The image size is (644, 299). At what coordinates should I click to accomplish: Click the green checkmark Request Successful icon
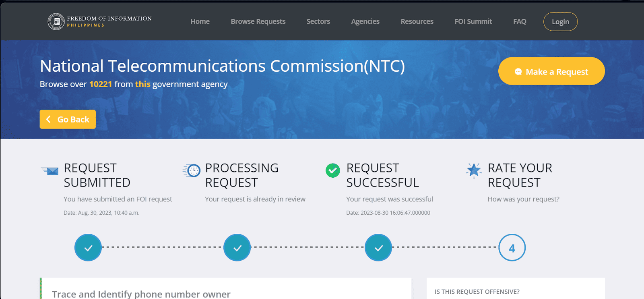(332, 170)
